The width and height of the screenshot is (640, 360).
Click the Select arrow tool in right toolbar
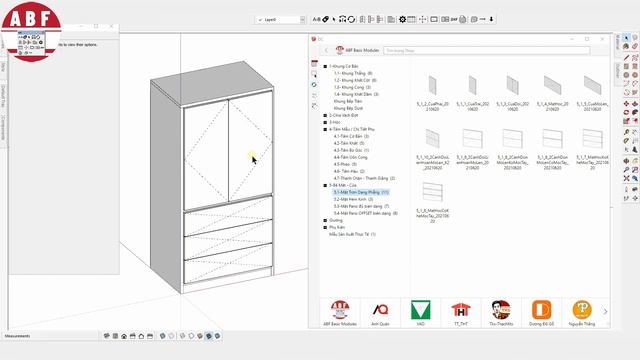coord(627,38)
